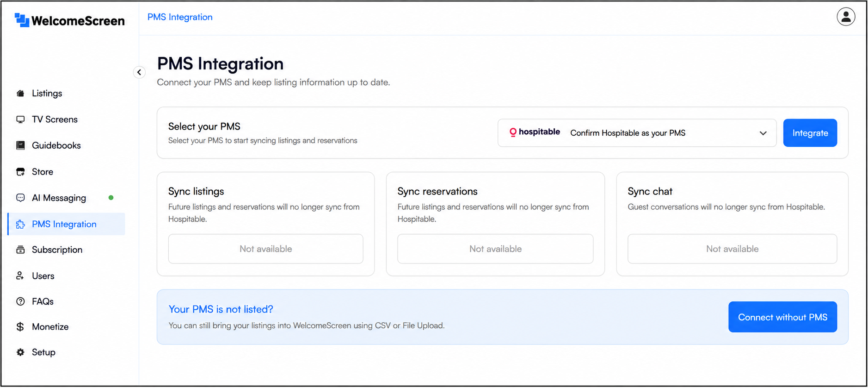868x388 pixels.
Task: Click the FAQs question mark icon
Action: [20, 301]
